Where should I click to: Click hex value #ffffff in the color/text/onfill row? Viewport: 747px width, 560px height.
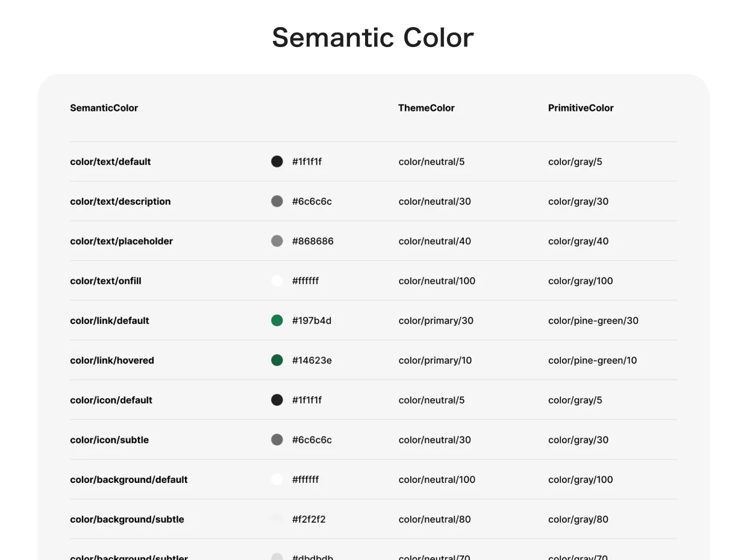305,281
